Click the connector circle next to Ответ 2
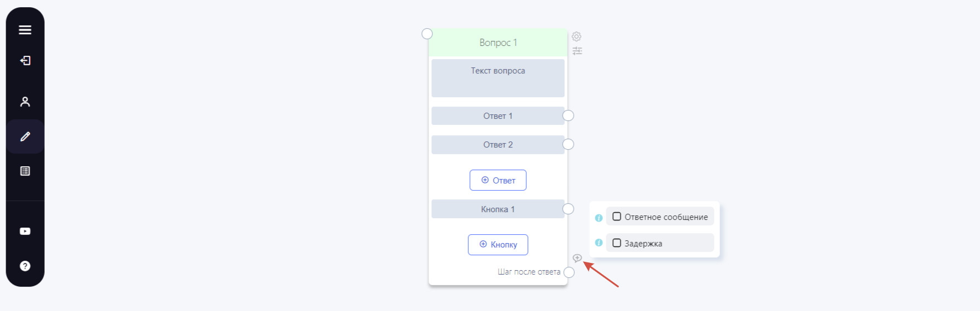The height and width of the screenshot is (311, 980). (x=568, y=144)
